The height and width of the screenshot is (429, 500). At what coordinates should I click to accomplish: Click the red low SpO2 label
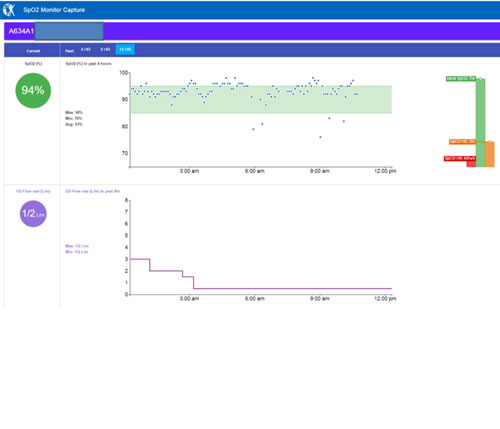click(460, 158)
